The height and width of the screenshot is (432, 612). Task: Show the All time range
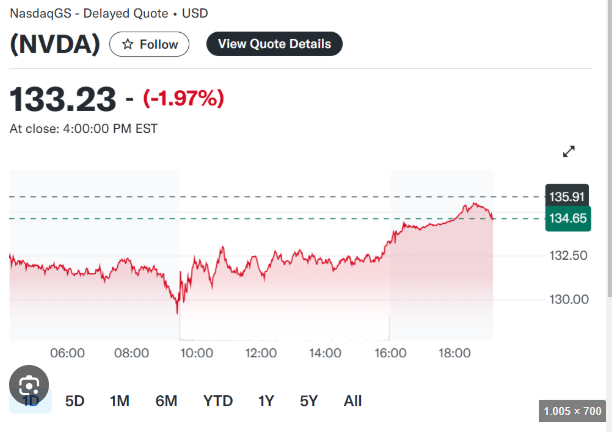click(352, 401)
